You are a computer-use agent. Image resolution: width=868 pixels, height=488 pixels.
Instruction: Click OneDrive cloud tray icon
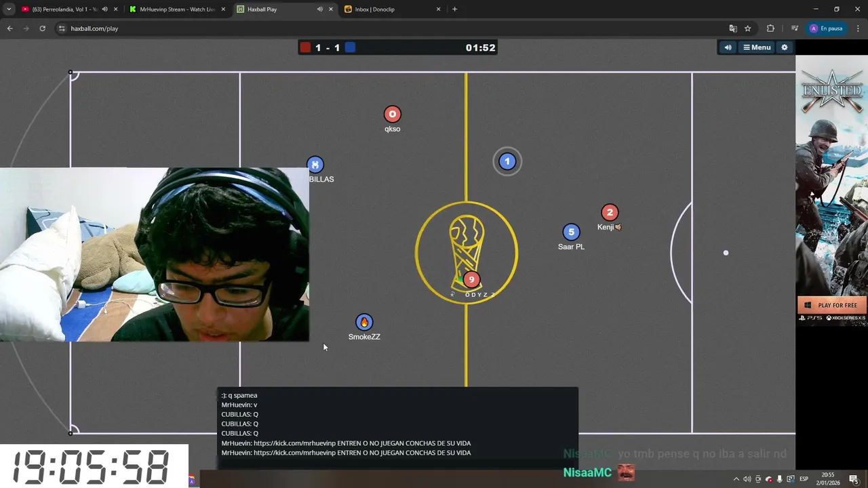pyautogui.click(x=769, y=479)
